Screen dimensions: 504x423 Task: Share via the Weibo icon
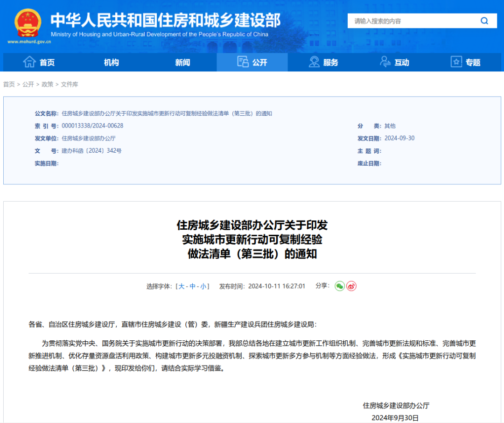point(351,286)
